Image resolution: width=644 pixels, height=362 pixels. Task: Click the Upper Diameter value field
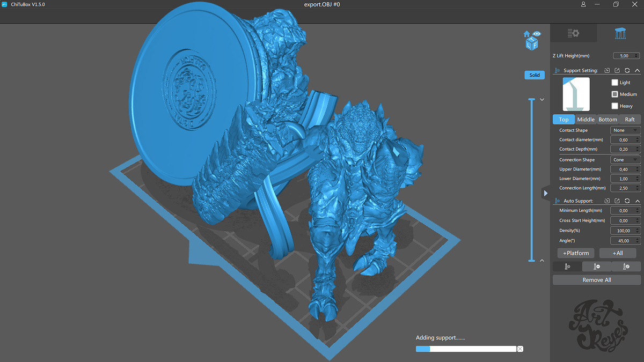tap(625, 169)
